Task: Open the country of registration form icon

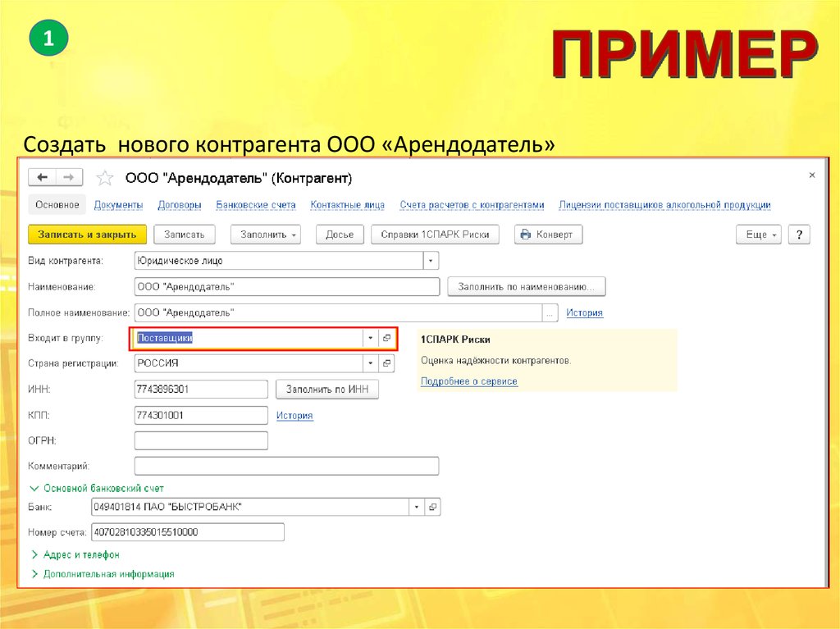Action: click(387, 363)
